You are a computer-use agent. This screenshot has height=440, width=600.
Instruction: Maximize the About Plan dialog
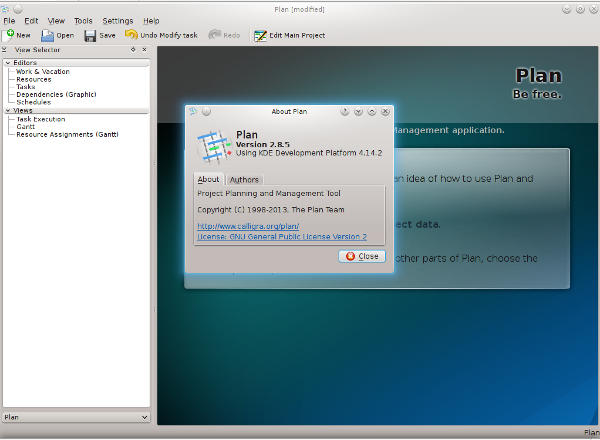pos(372,111)
